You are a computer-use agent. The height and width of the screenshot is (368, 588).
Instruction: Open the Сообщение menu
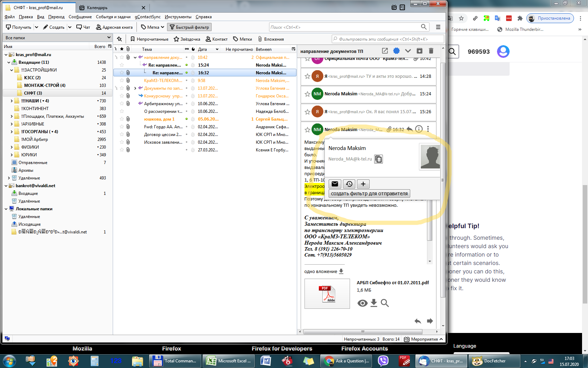point(80,17)
